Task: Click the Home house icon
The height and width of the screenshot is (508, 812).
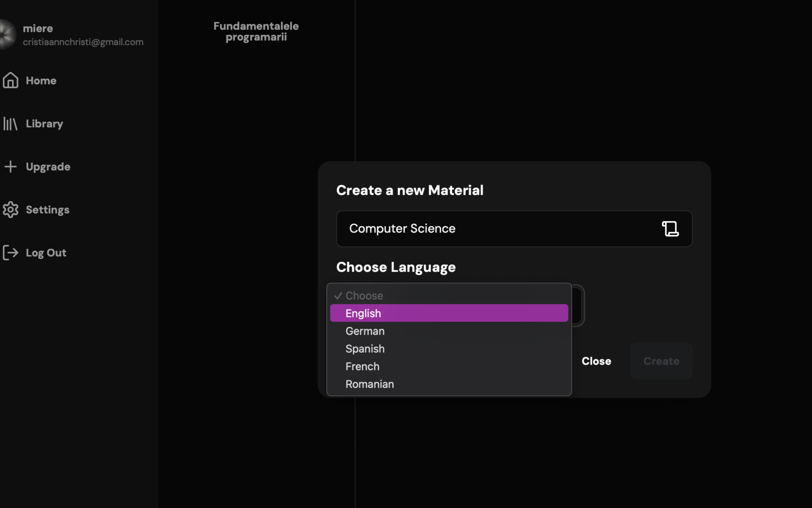Action: (10, 80)
